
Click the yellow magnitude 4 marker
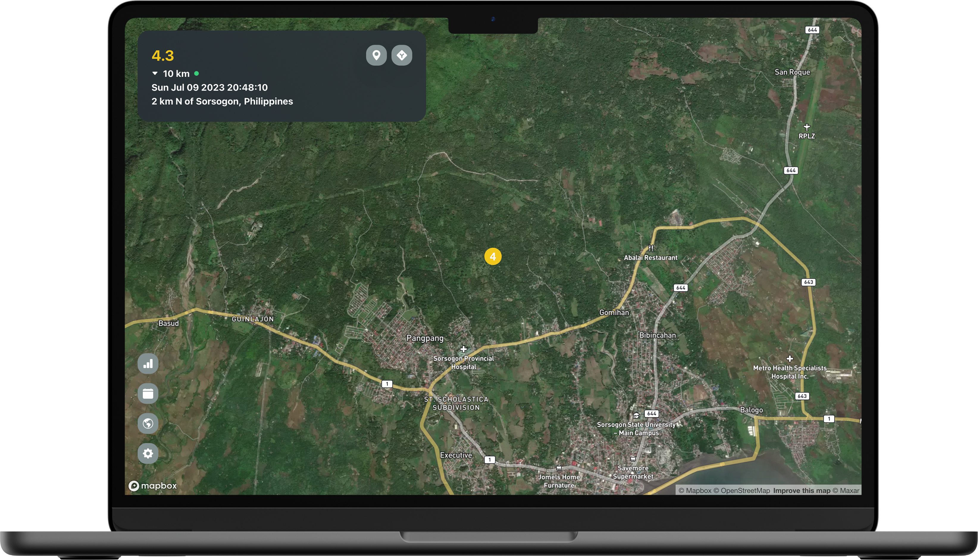(493, 257)
